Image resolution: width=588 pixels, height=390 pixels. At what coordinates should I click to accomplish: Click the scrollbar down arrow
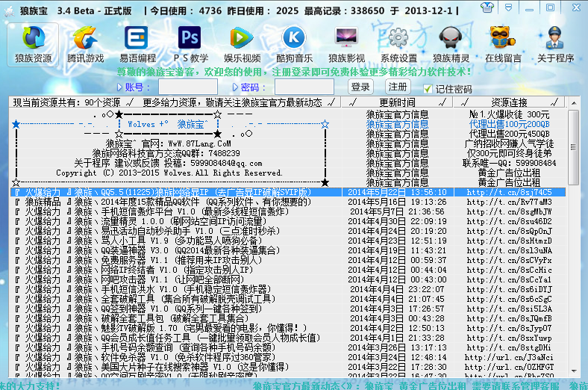pyautogui.click(x=574, y=371)
